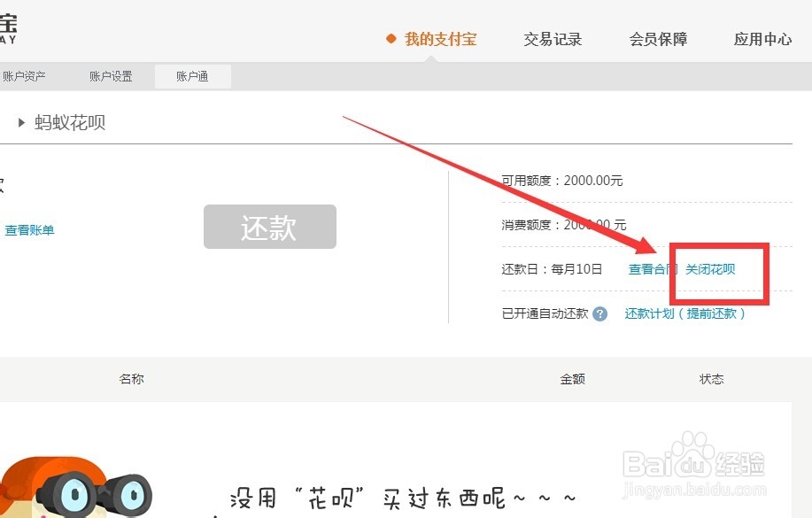
Task: Open the 会员保障 menu
Action: tap(657, 39)
